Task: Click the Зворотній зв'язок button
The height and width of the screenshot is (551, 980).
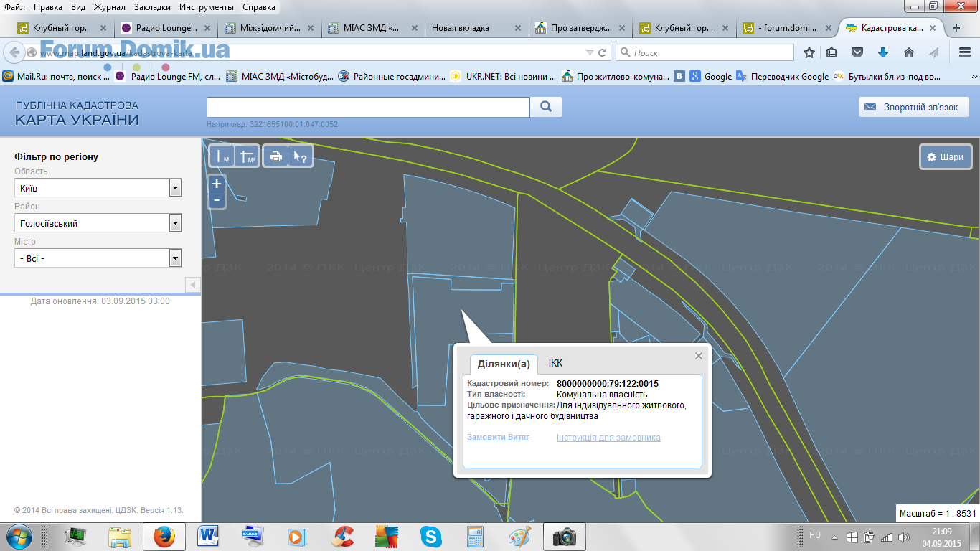Action: [913, 107]
